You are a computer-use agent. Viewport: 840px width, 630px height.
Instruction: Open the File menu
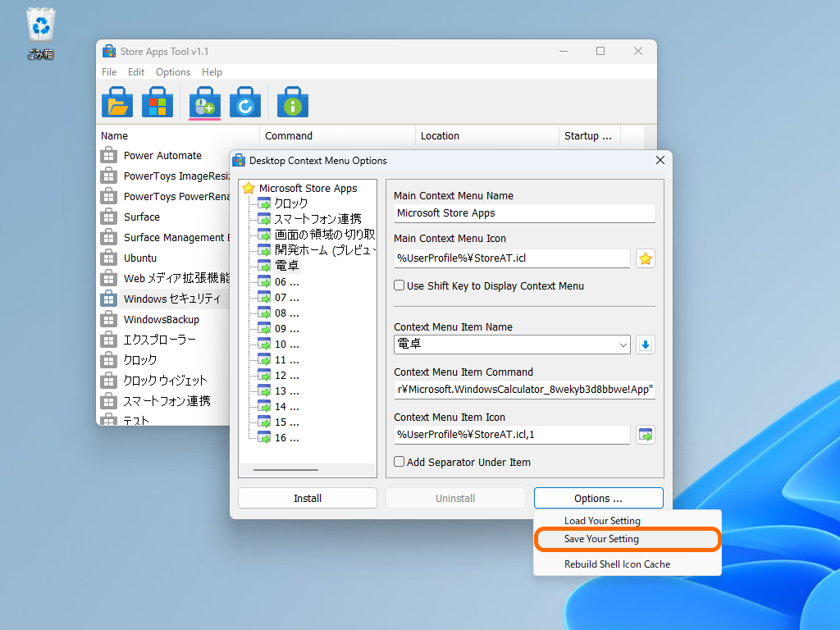coord(109,72)
